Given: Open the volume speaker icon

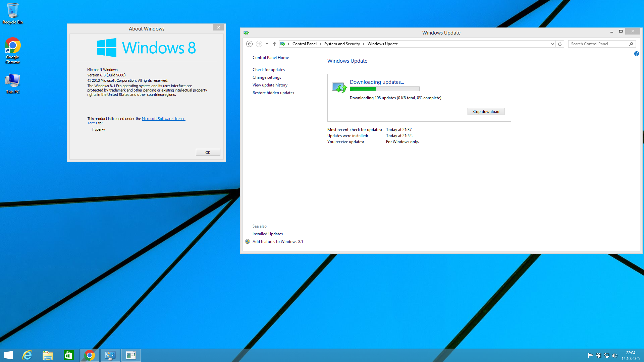Looking at the screenshot, I should point(615,356).
